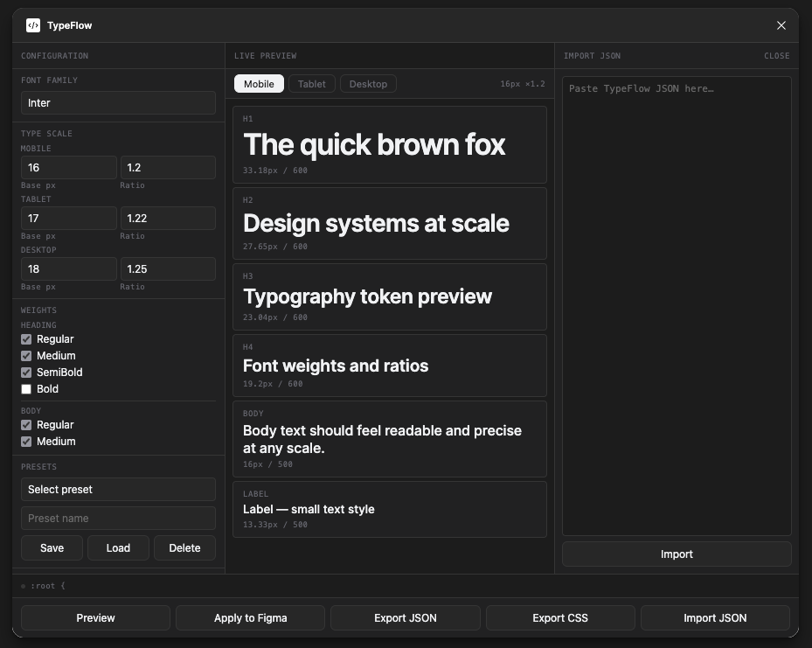Click the Tablet ratio field showing 1.22
Screen dimensions: 812x648
pos(169,219)
